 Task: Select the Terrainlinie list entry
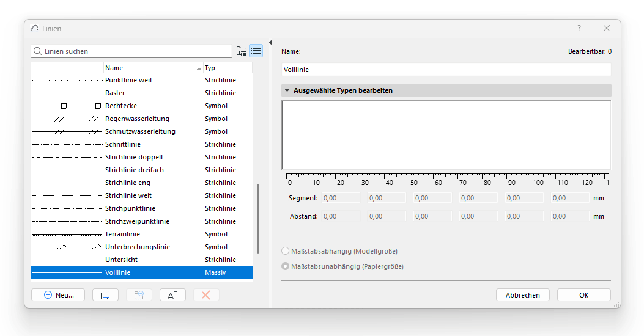coord(122,234)
